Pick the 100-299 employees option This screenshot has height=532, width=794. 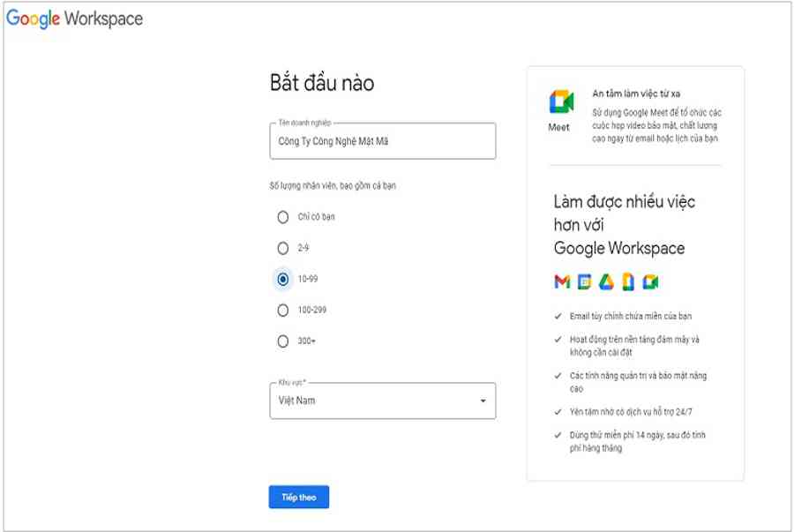[283, 310]
